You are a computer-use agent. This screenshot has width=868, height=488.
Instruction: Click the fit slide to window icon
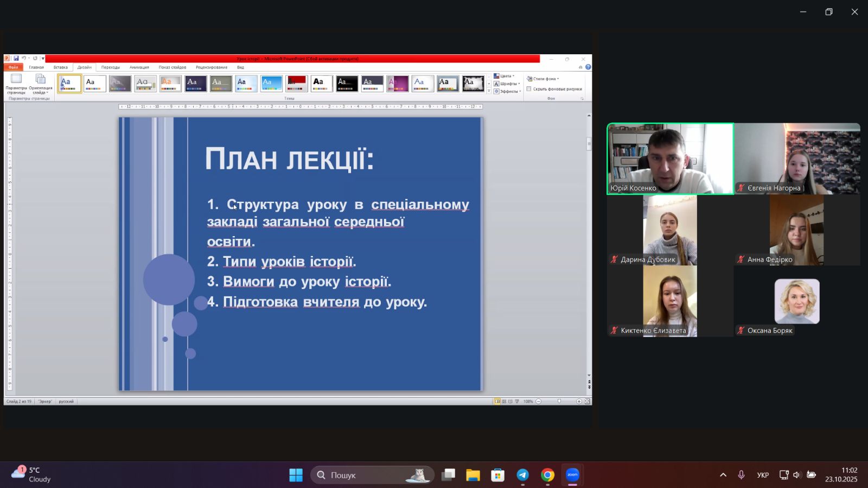[x=587, y=402]
